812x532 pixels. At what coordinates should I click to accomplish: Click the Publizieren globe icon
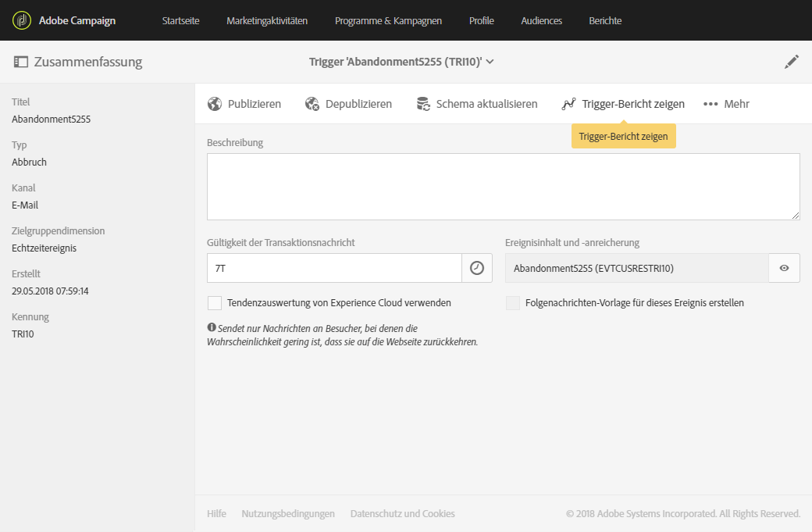click(215, 104)
